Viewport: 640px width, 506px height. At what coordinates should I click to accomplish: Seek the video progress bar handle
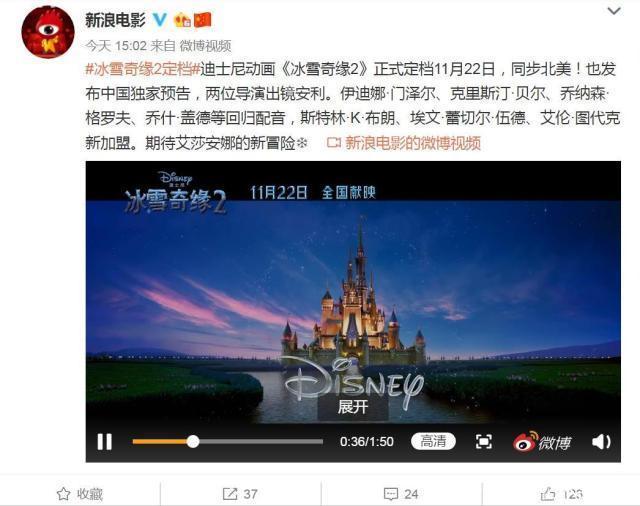(x=193, y=442)
